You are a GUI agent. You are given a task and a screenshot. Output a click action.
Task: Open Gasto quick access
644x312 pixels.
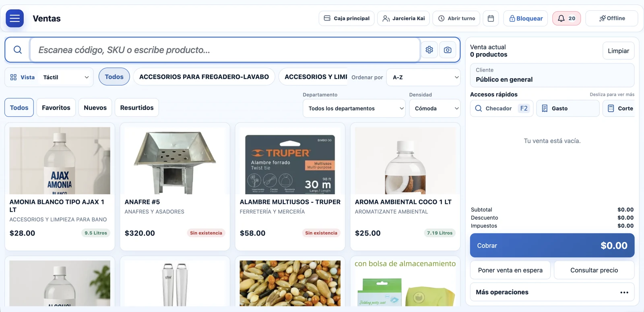pos(568,108)
